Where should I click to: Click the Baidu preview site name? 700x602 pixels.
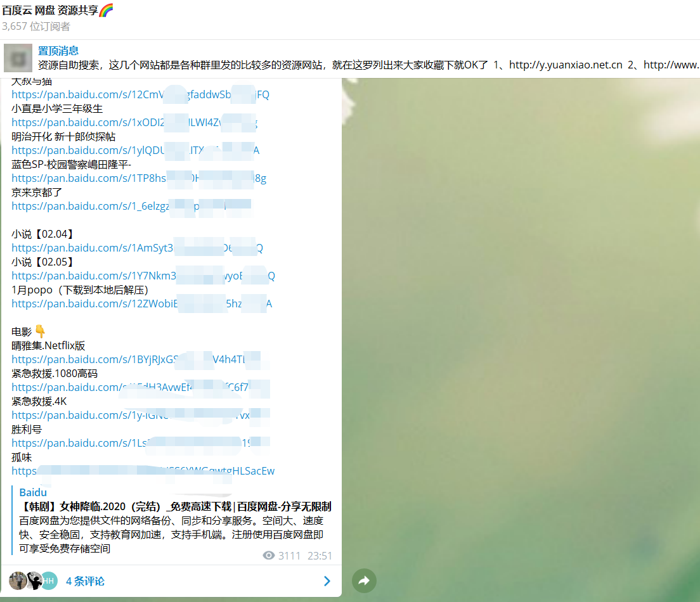33,492
